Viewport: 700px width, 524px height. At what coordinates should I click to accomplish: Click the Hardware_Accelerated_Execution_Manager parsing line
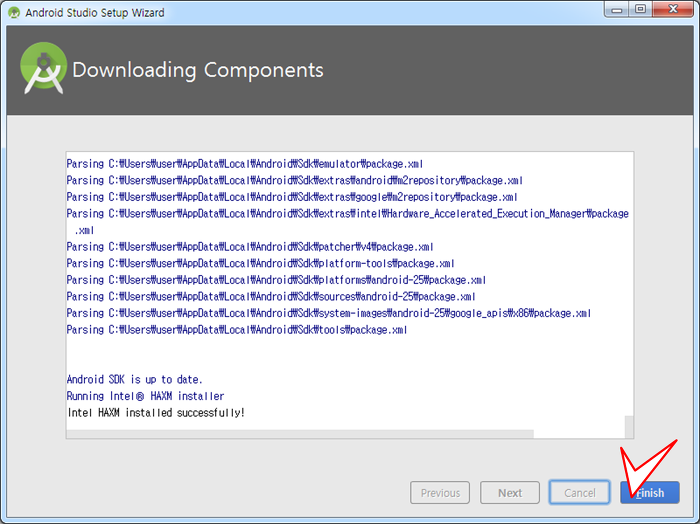point(348,222)
